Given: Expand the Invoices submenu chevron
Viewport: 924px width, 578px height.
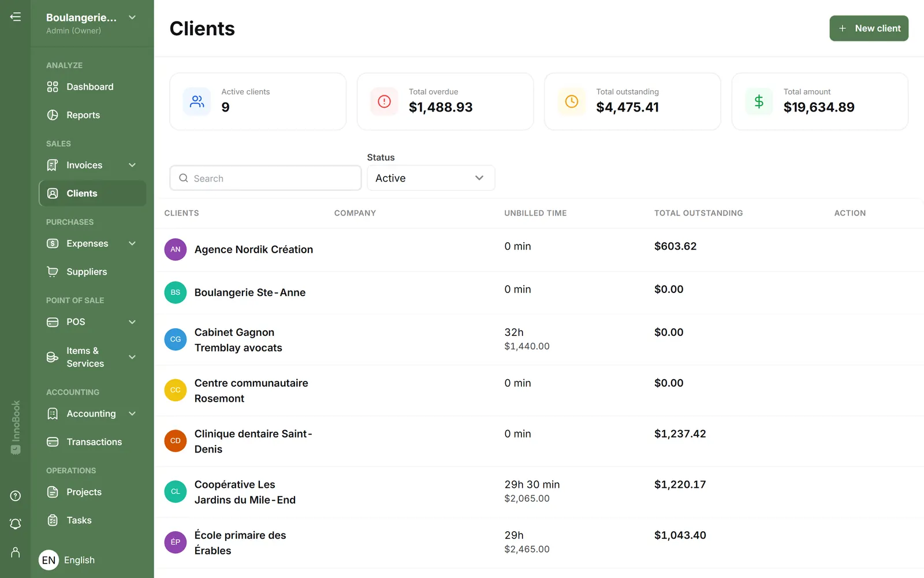Looking at the screenshot, I should (x=132, y=165).
